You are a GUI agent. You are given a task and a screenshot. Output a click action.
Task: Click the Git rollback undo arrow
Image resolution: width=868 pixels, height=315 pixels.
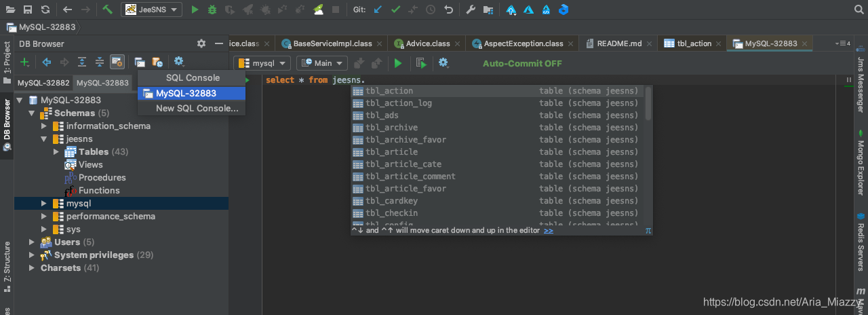click(x=448, y=10)
